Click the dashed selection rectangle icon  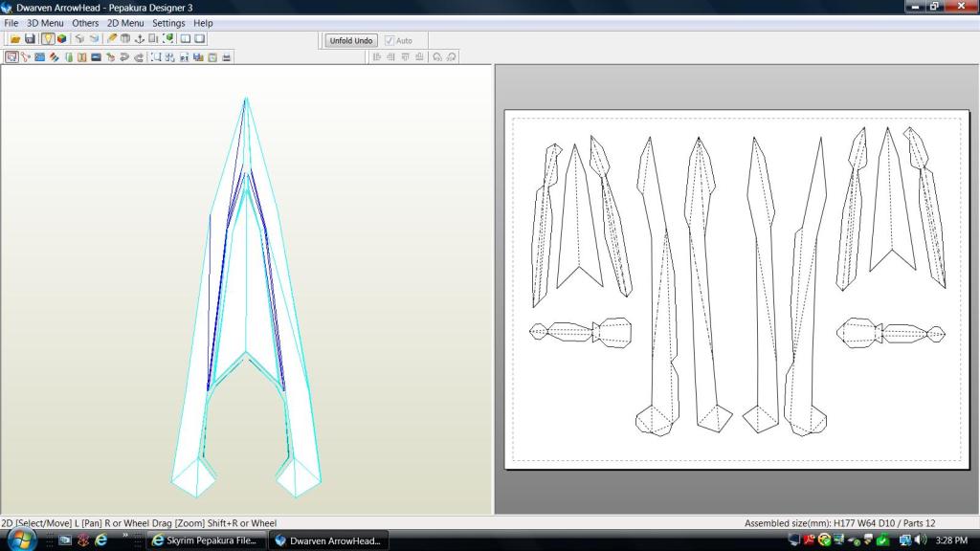(x=156, y=57)
